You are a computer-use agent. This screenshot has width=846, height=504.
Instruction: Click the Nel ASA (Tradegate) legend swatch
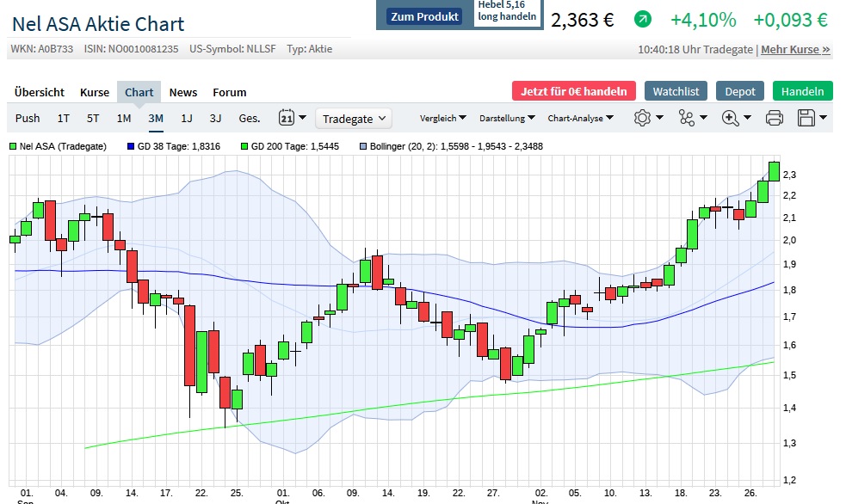coord(13,146)
